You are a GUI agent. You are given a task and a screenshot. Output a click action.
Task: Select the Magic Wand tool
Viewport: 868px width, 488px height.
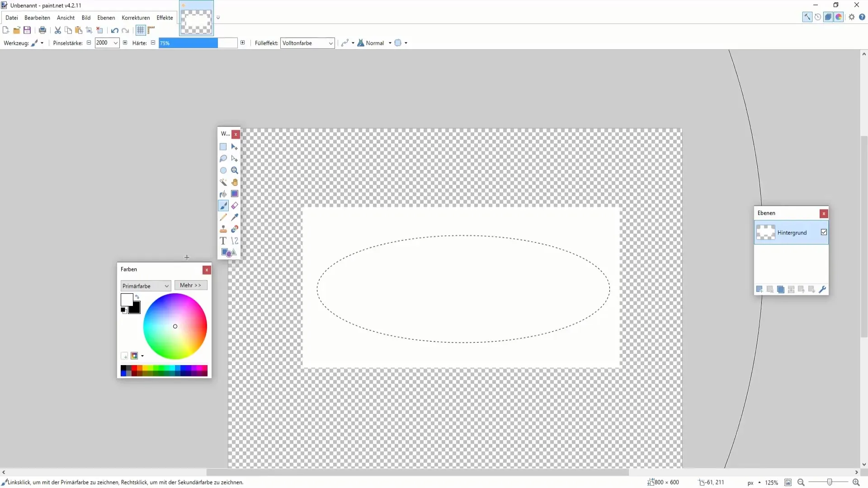tap(223, 182)
